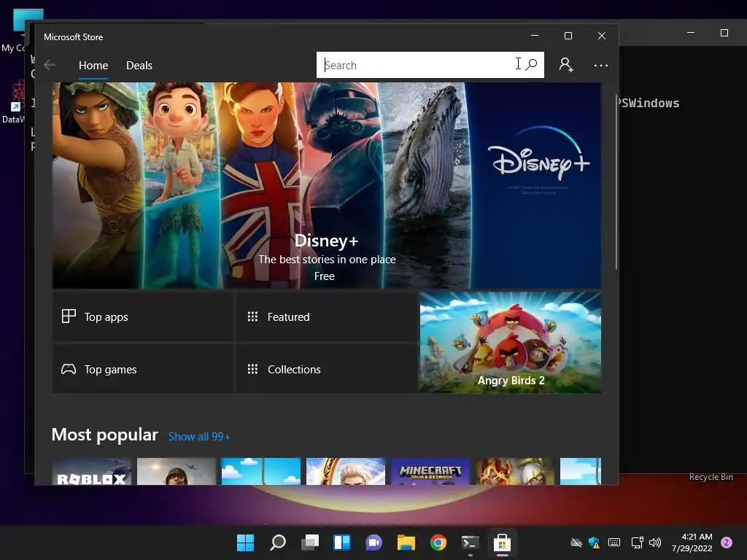
Task: Open the clock showing 4:21 AM
Action: (692, 542)
